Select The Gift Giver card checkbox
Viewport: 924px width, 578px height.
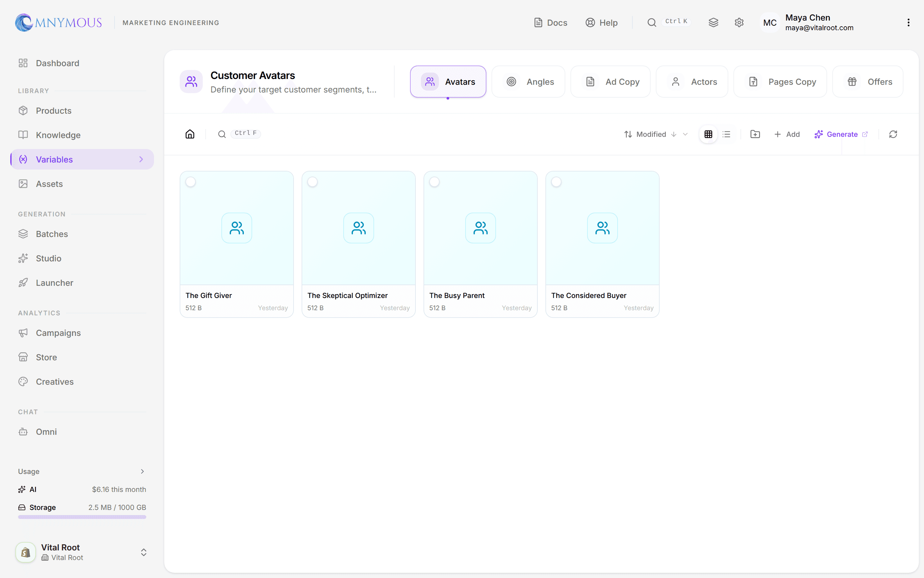pyautogui.click(x=191, y=182)
